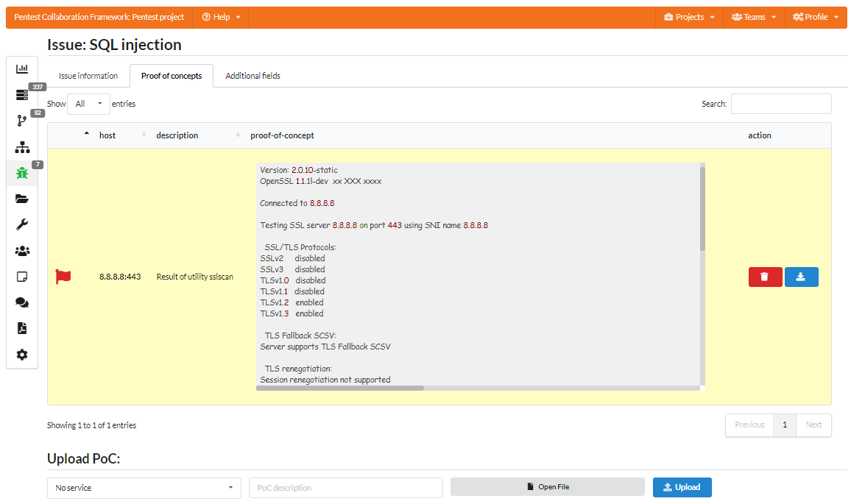Image resolution: width=851 pixels, height=504 pixels.
Task: Click the Upload button
Action: click(682, 487)
